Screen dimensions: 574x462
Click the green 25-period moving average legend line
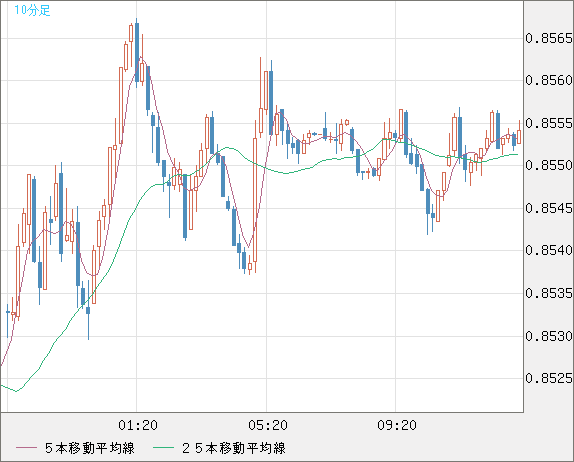pos(163,448)
